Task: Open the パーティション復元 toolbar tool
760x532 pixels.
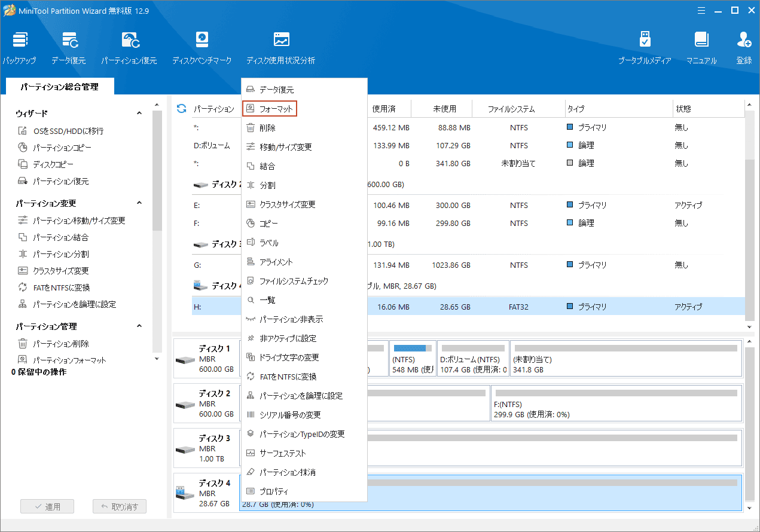Action: coord(129,48)
